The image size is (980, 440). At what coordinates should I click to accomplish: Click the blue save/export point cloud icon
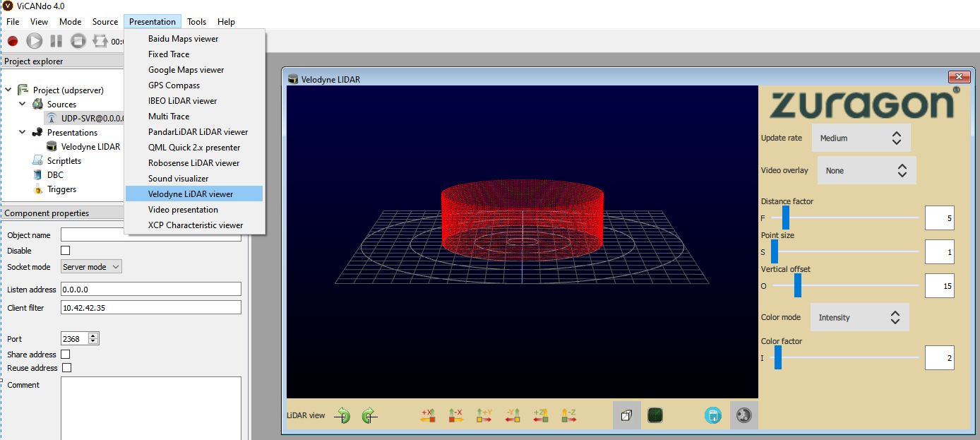click(713, 415)
